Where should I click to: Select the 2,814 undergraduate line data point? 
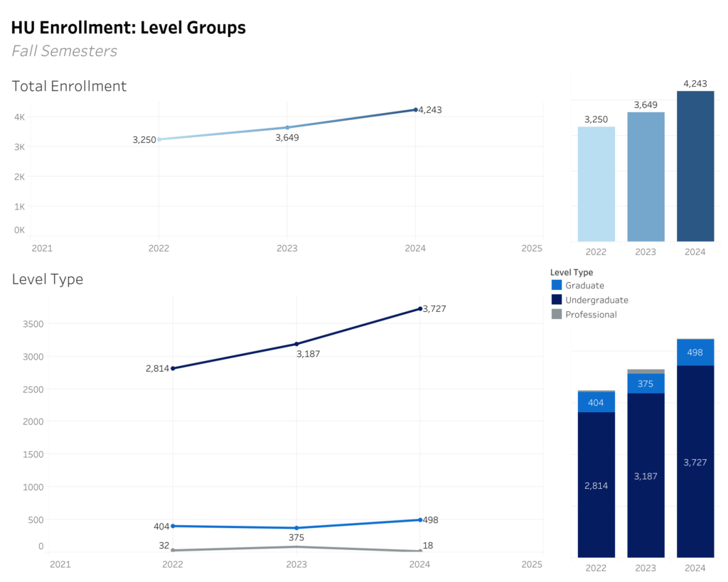click(x=173, y=368)
